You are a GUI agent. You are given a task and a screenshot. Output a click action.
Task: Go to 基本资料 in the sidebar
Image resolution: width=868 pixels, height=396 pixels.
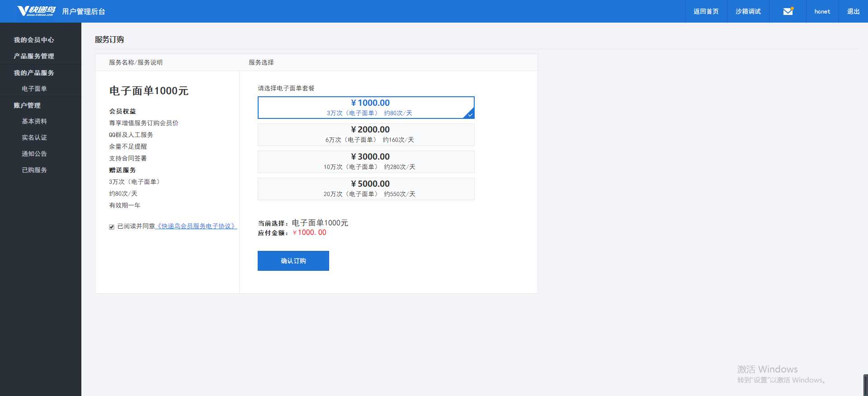coord(34,121)
